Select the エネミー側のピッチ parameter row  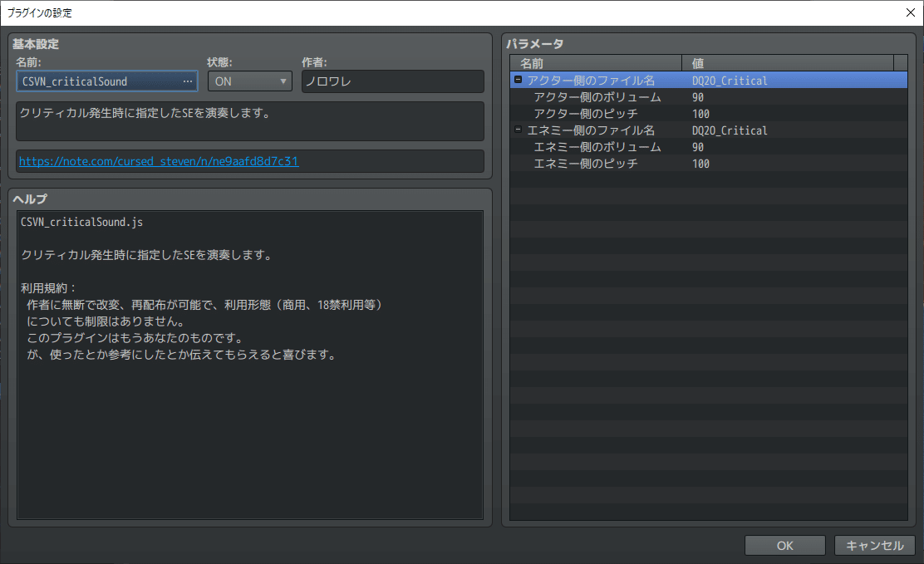(x=582, y=164)
